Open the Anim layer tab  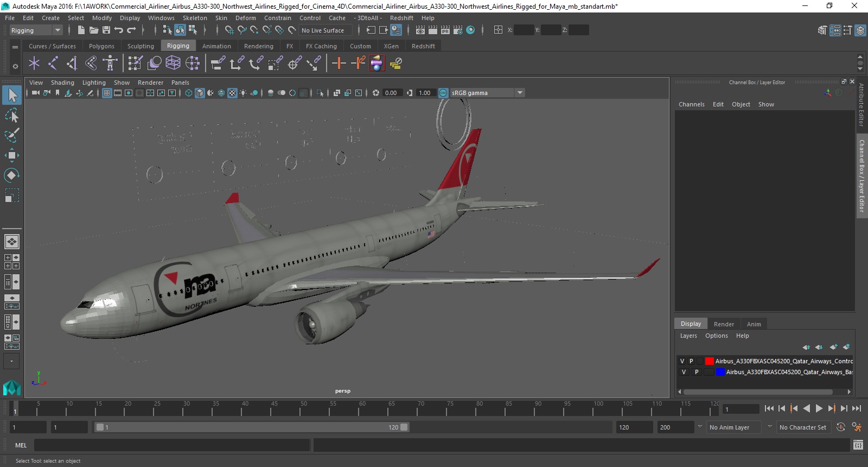coord(754,324)
